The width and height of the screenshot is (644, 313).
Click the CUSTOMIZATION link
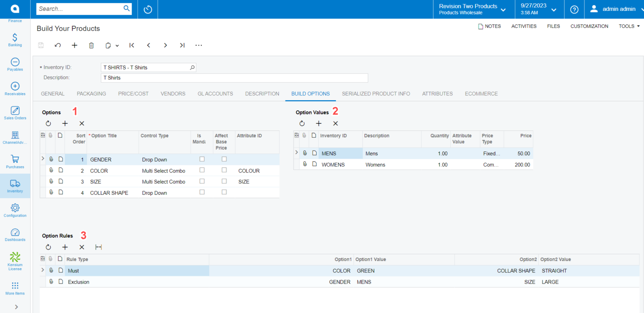(x=589, y=26)
